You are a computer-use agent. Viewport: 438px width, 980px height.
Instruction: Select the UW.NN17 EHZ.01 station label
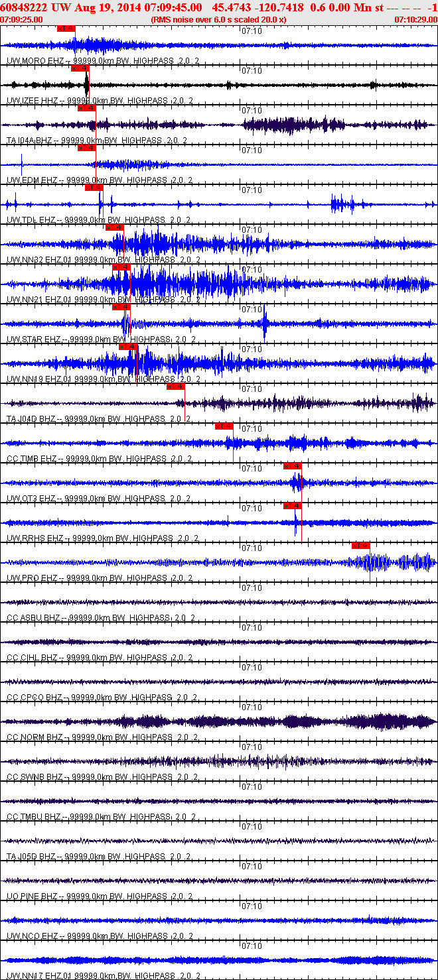point(38,976)
